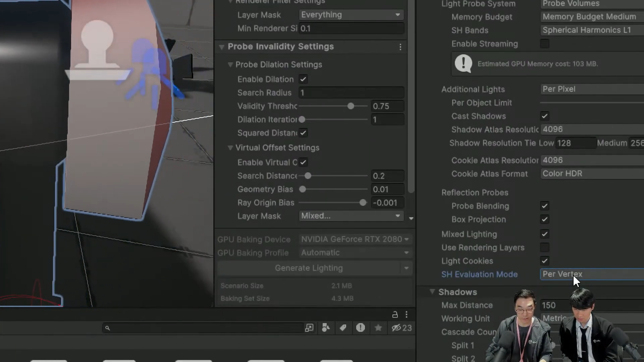Collapse the Shadows section
This screenshot has width=644, height=362.
[432, 292]
